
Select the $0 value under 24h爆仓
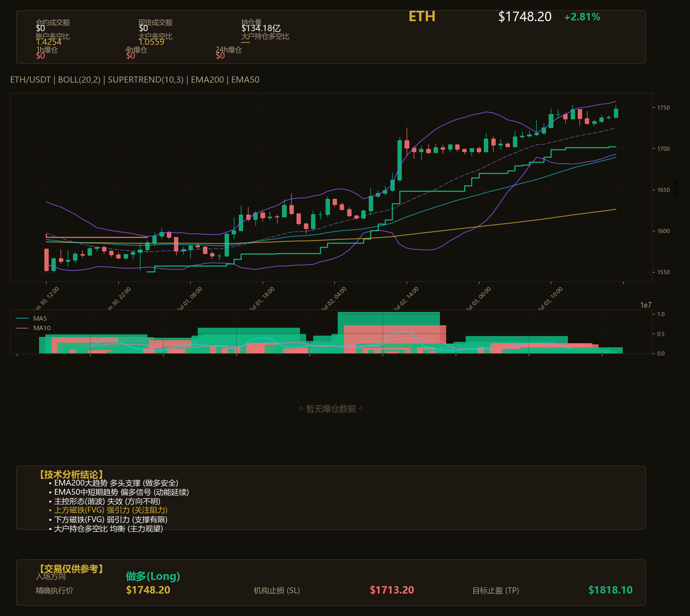point(220,56)
